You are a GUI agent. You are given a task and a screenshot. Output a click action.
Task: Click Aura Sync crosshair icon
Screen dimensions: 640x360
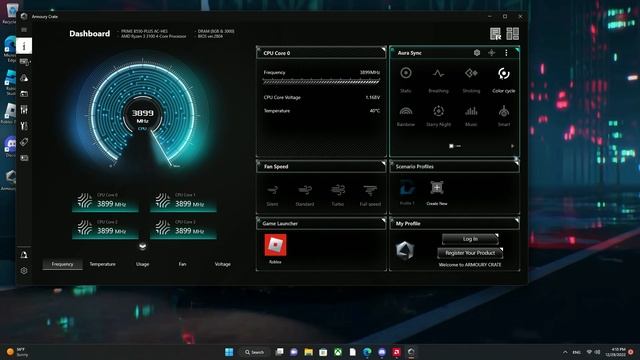pyautogui.click(x=491, y=53)
